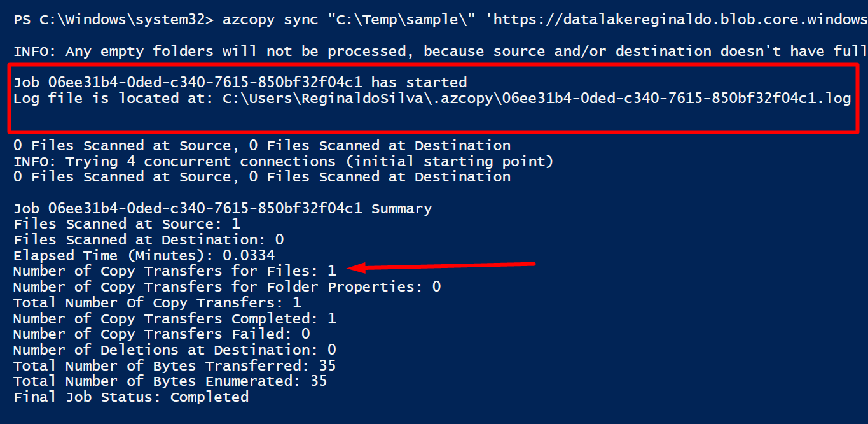This screenshot has width=868, height=424.
Task: Click the "has started" job line
Action: click(240, 82)
